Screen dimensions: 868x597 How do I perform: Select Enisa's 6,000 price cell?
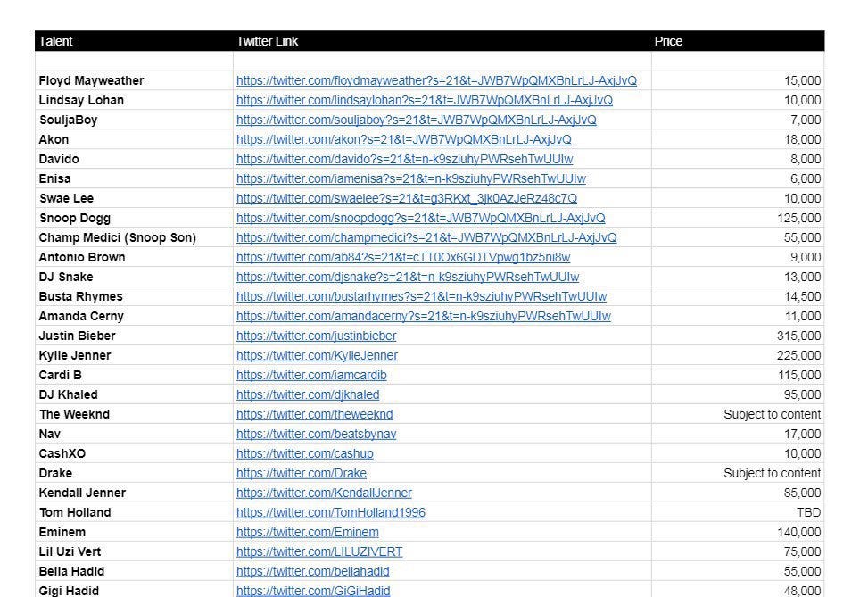(738, 178)
